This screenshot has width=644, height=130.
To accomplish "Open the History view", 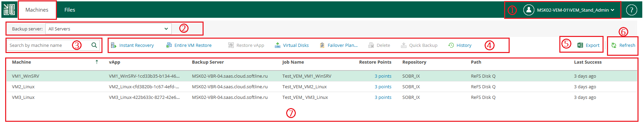I will [x=460, y=45].
